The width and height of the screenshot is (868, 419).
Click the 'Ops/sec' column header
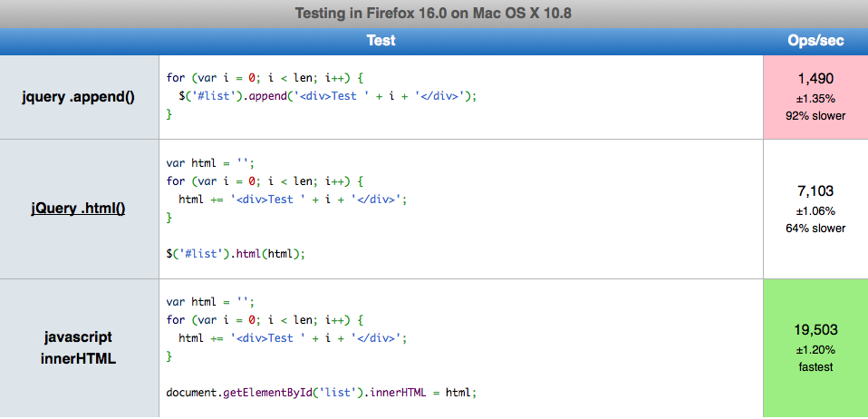click(x=815, y=41)
